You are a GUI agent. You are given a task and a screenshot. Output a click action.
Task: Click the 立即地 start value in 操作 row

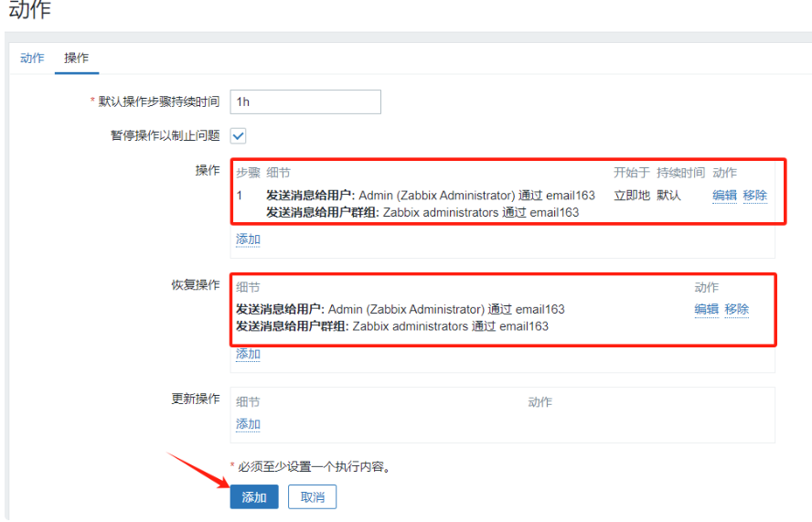[x=631, y=196]
